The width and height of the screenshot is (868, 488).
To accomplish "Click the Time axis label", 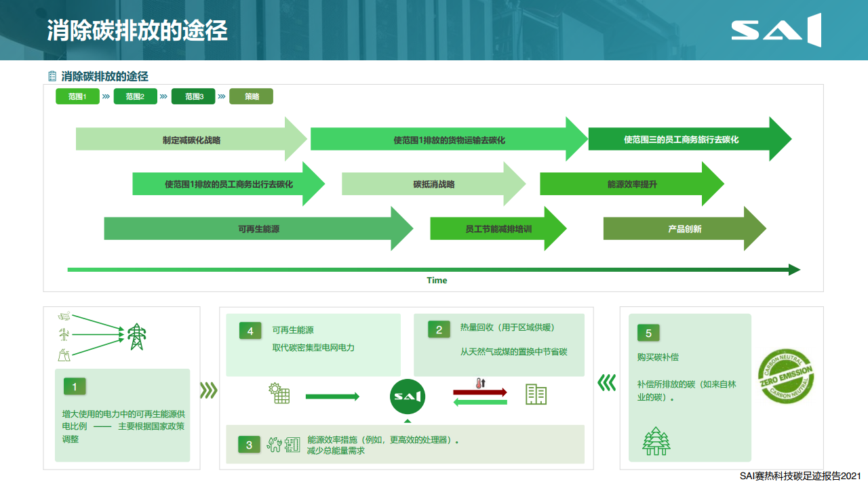I will (x=437, y=280).
